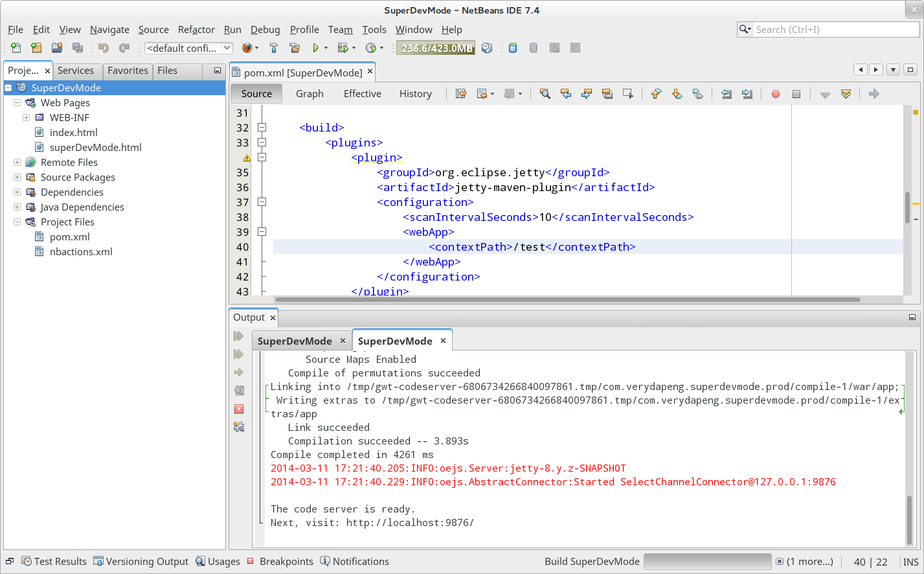
Task: Click the memory usage meter 236.6/423.0MB
Action: click(436, 48)
